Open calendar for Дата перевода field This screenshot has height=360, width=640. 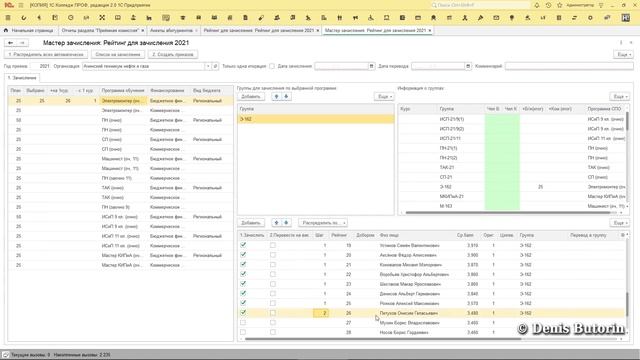(x=468, y=66)
